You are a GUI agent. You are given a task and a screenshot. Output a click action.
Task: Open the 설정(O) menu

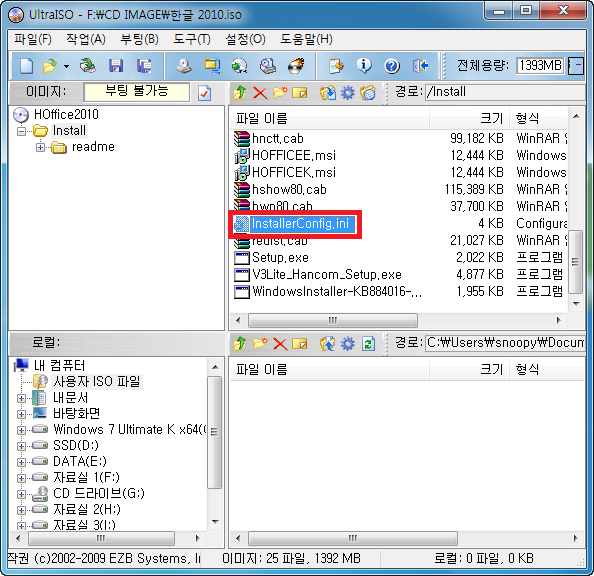click(245, 39)
